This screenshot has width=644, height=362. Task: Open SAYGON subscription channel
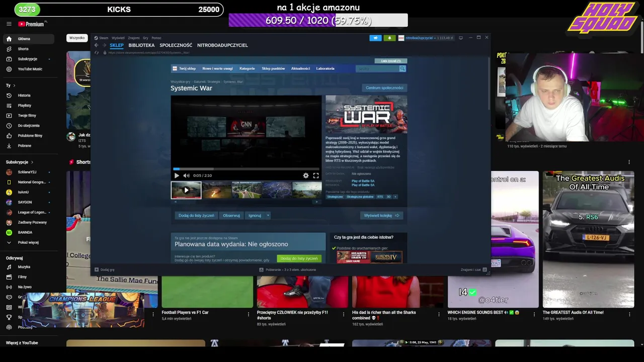pyautogui.click(x=28, y=202)
